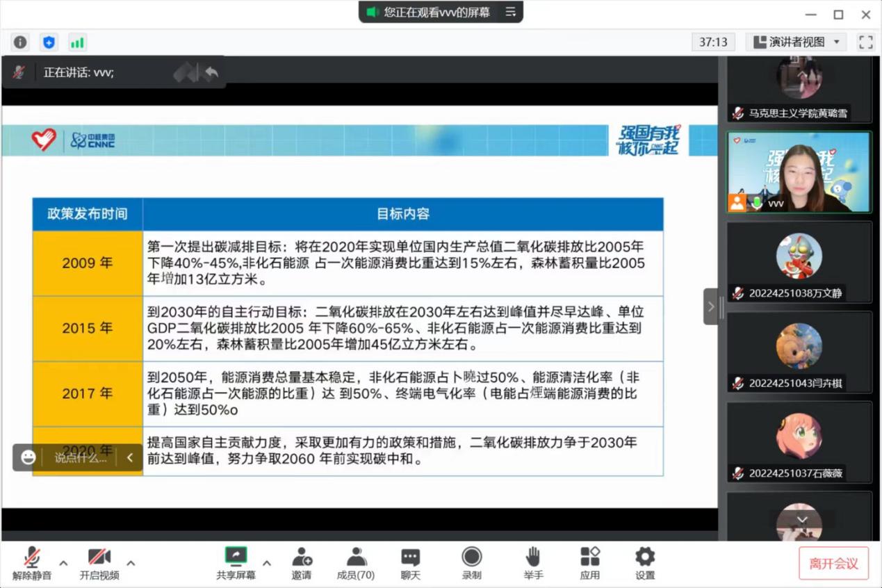Click the Leave Meeting (离开会议) button
This screenshot has width=882, height=588.
(833, 563)
